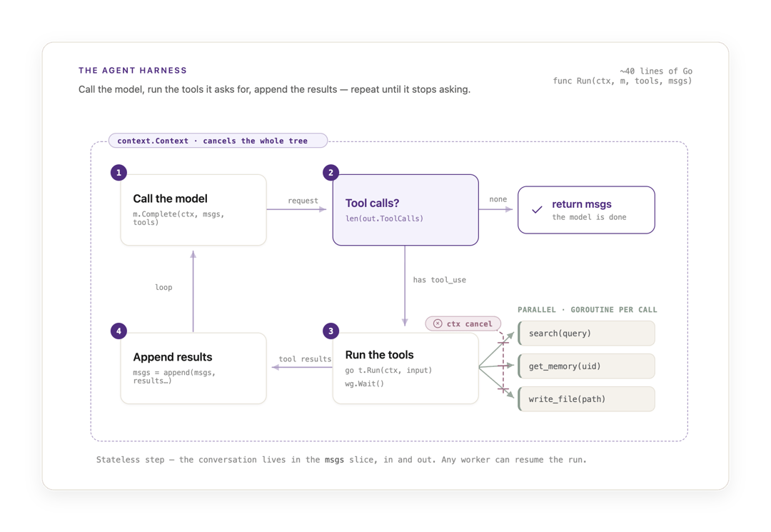Select the Run the tools box

click(x=405, y=368)
